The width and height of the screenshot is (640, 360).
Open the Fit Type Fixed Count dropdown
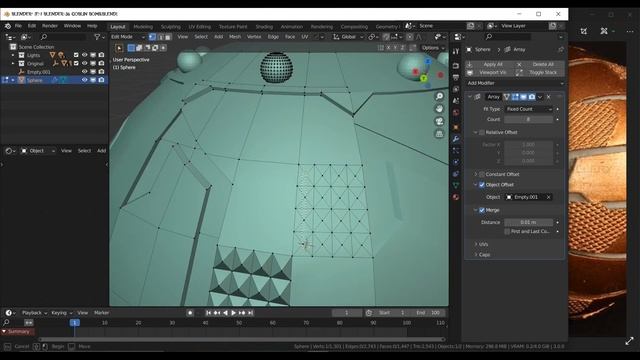(x=529, y=109)
